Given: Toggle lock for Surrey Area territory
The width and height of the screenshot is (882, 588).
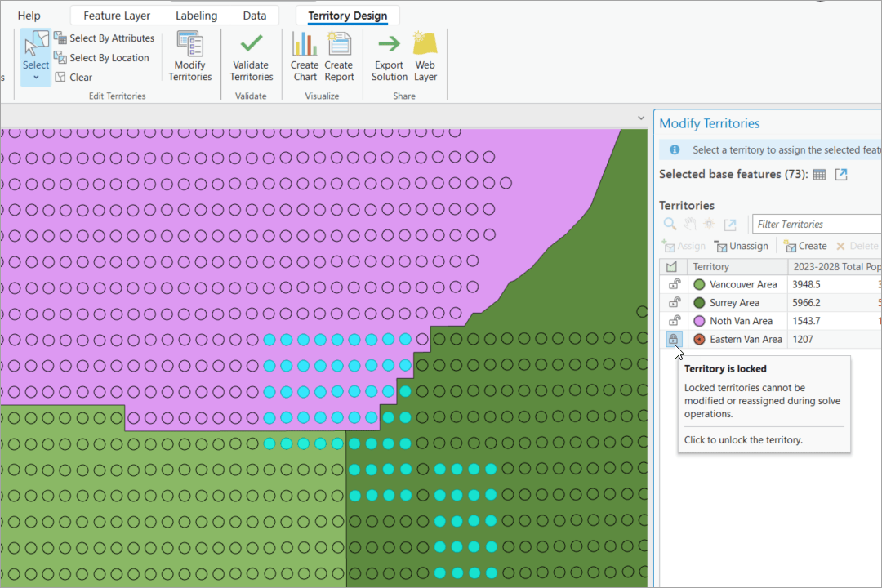Looking at the screenshot, I should point(674,302).
